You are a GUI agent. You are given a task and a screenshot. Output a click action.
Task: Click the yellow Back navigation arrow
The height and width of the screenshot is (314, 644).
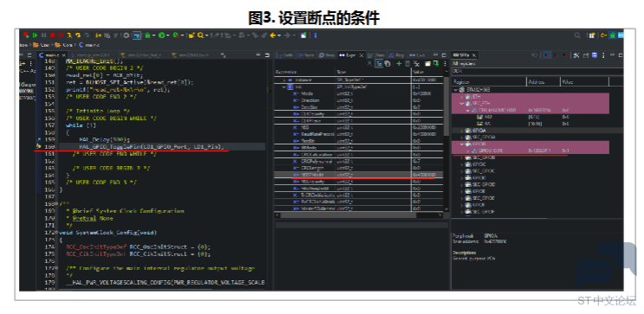pyautogui.click(x=273, y=35)
